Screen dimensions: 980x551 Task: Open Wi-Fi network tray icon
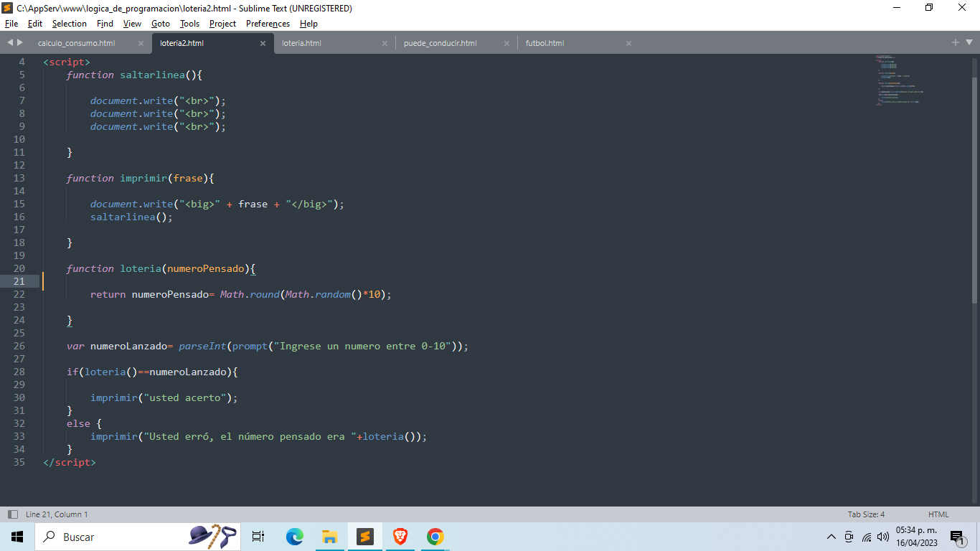[867, 537]
